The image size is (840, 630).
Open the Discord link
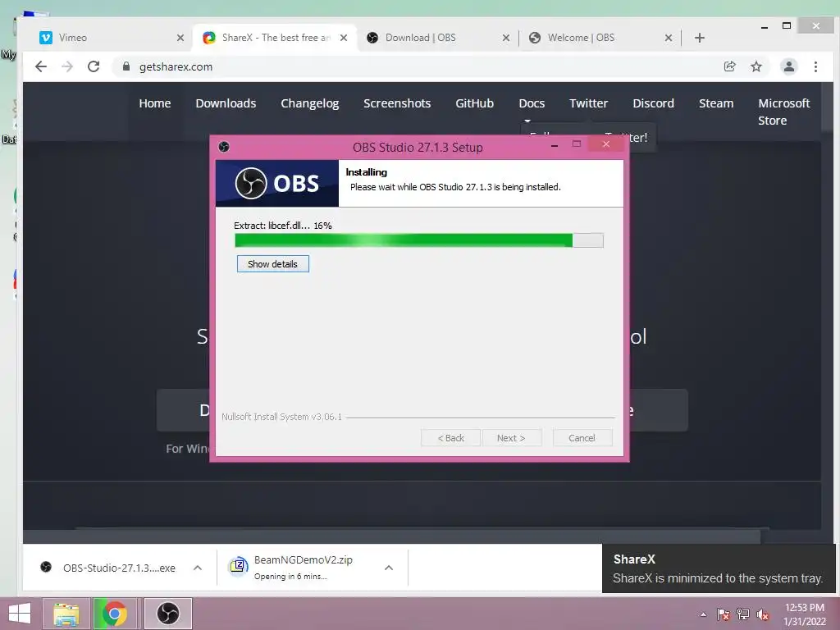point(653,103)
